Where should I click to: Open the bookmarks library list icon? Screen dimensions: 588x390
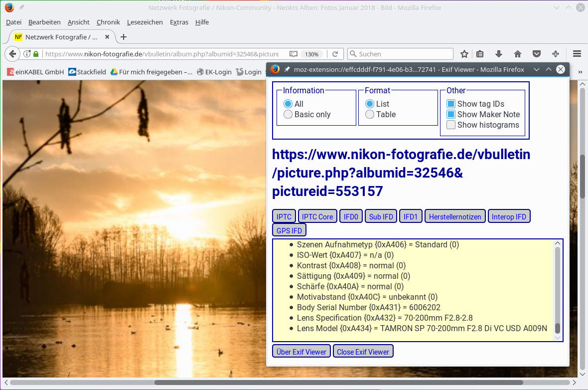click(x=480, y=54)
